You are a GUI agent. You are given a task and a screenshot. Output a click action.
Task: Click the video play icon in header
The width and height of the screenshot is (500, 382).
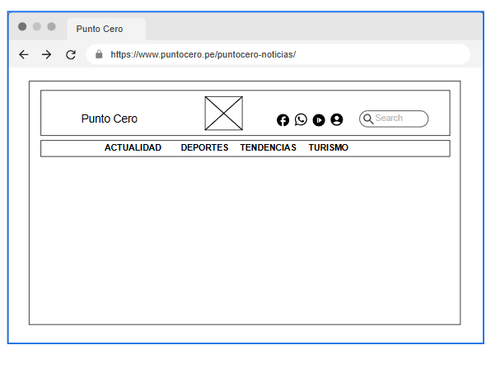[x=319, y=120]
